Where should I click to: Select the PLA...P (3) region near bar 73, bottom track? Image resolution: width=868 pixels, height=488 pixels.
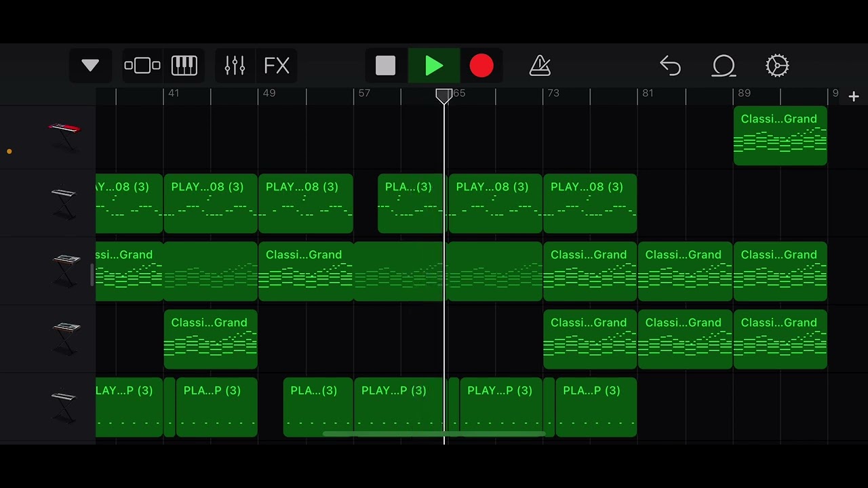[x=596, y=407]
